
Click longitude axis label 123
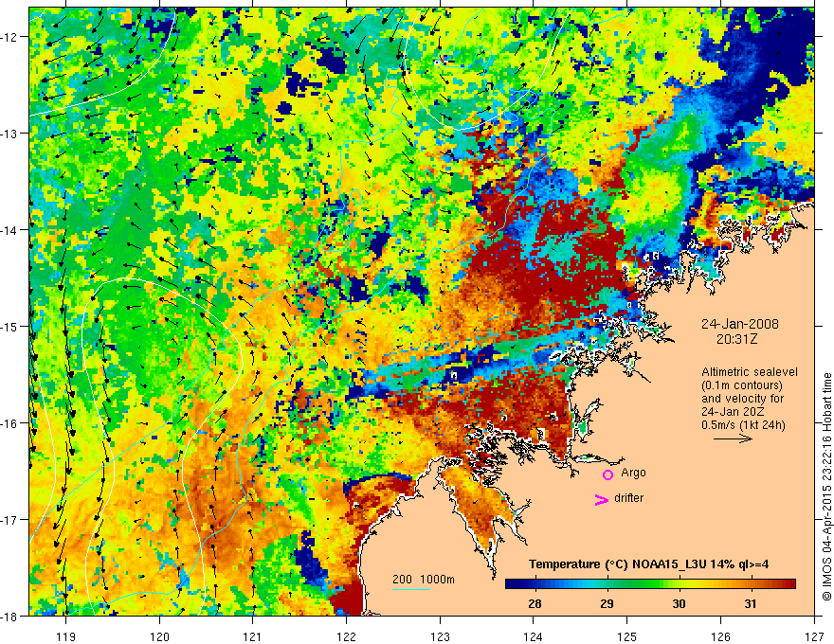(440, 636)
